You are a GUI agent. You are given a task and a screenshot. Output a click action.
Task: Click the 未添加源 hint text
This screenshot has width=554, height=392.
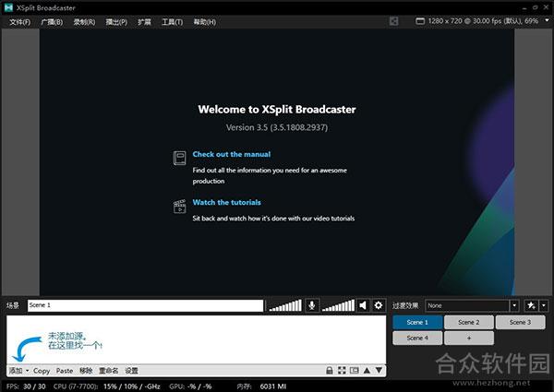(x=76, y=340)
